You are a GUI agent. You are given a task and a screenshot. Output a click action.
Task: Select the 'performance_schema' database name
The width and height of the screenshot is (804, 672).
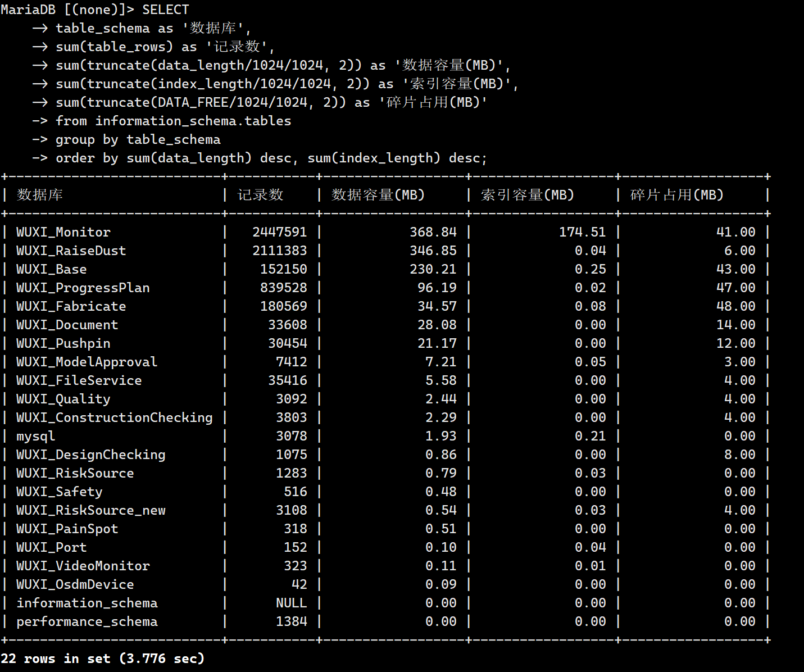click(x=87, y=621)
